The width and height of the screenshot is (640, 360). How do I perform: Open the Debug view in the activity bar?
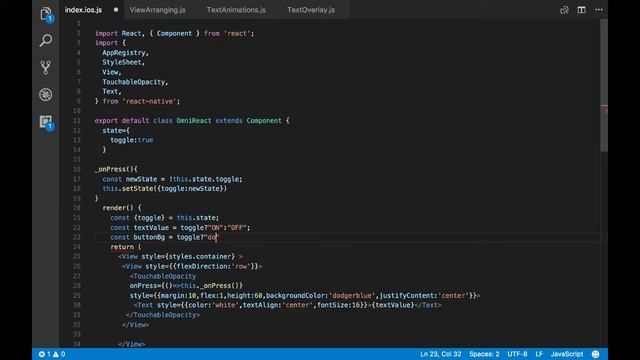[x=46, y=94]
